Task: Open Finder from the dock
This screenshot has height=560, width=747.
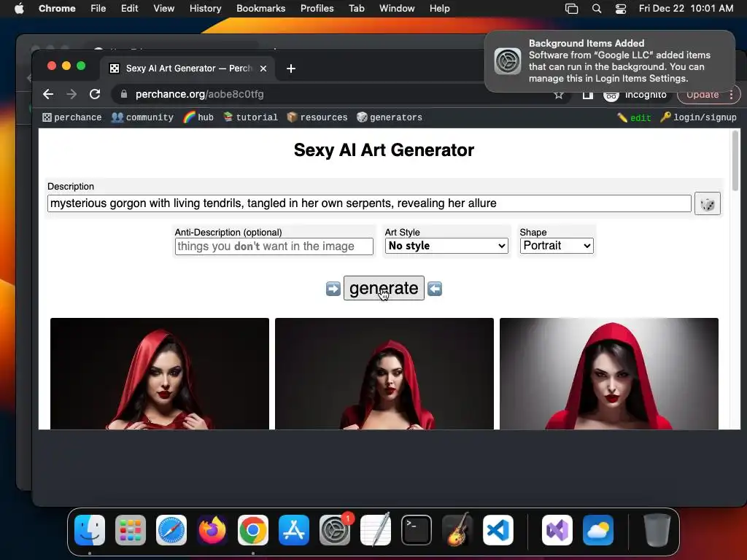Action: click(x=90, y=530)
